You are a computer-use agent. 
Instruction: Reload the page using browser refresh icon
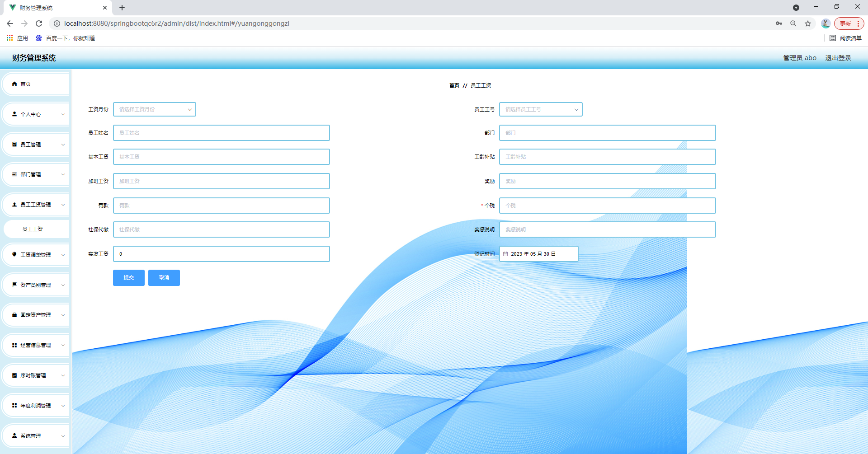click(39, 23)
